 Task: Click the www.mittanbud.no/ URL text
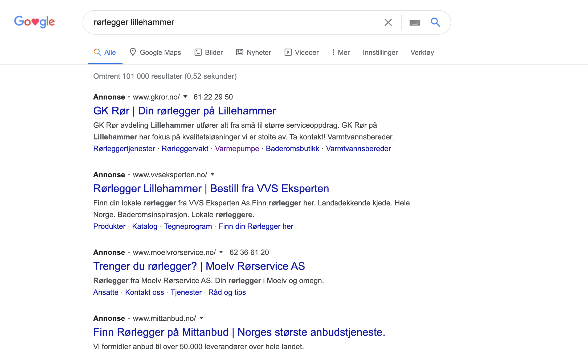[164, 318]
